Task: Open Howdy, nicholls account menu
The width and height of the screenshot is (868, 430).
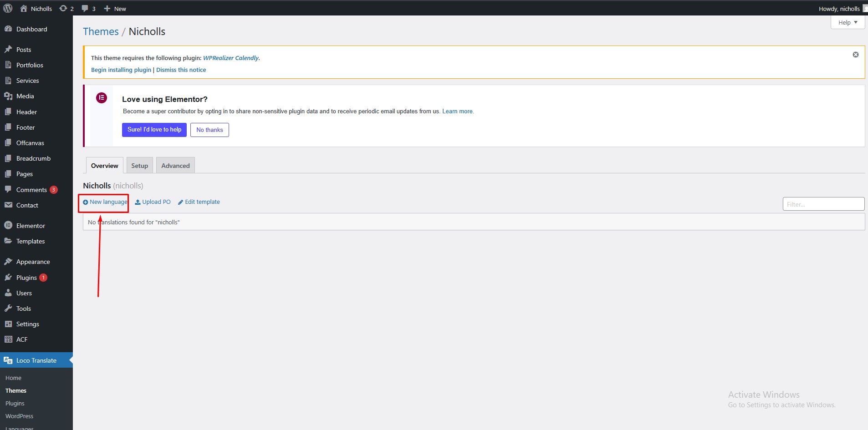Action: coord(842,8)
